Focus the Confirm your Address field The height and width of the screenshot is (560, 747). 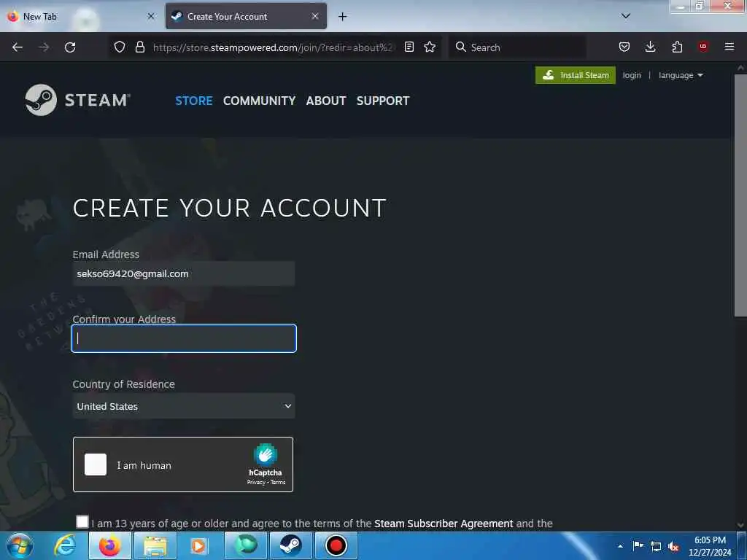coord(184,338)
